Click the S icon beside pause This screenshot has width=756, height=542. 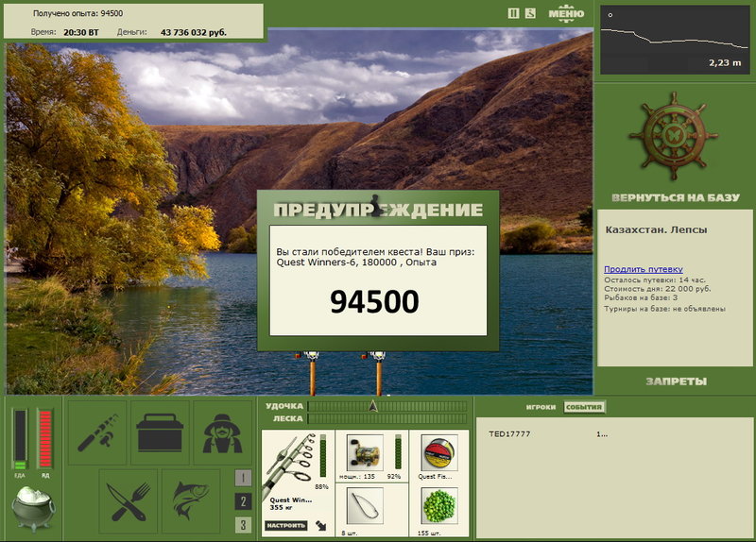[530, 13]
